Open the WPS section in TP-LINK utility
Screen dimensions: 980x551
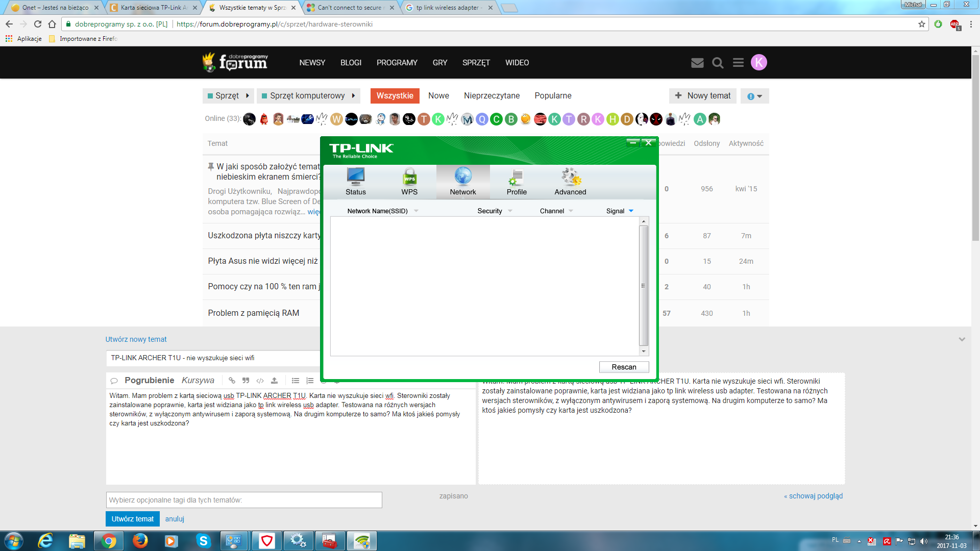409,182
